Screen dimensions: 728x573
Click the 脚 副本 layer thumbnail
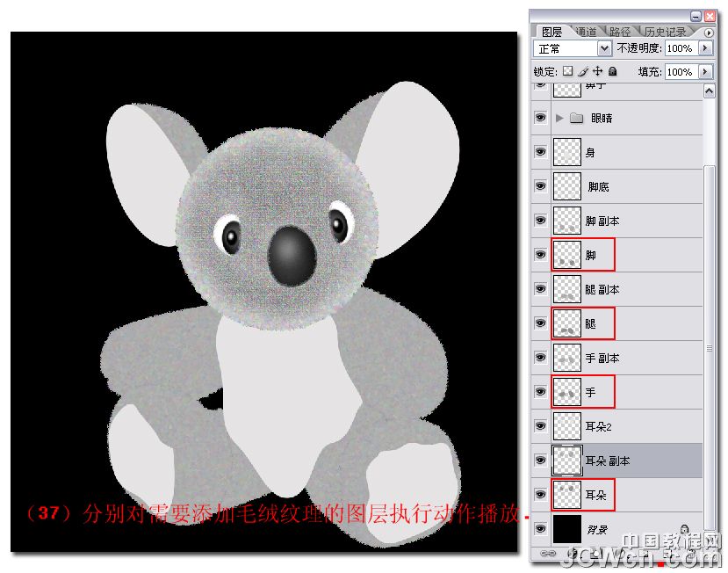(x=567, y=221)
